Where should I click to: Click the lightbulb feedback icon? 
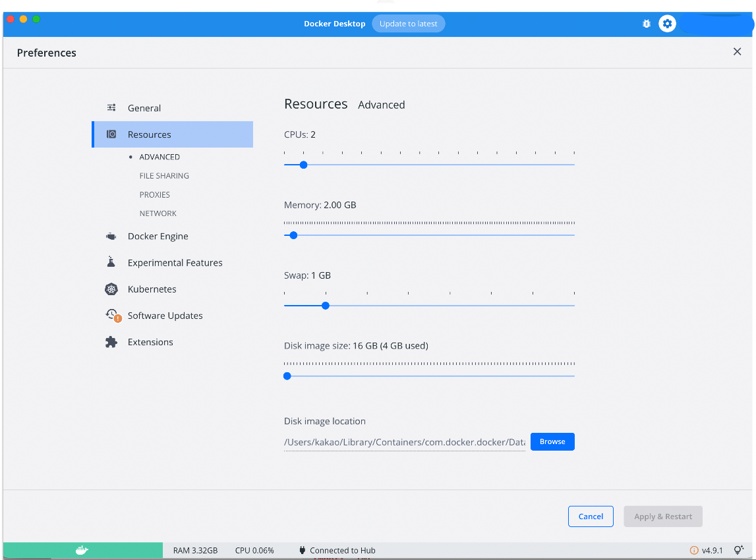739,550
